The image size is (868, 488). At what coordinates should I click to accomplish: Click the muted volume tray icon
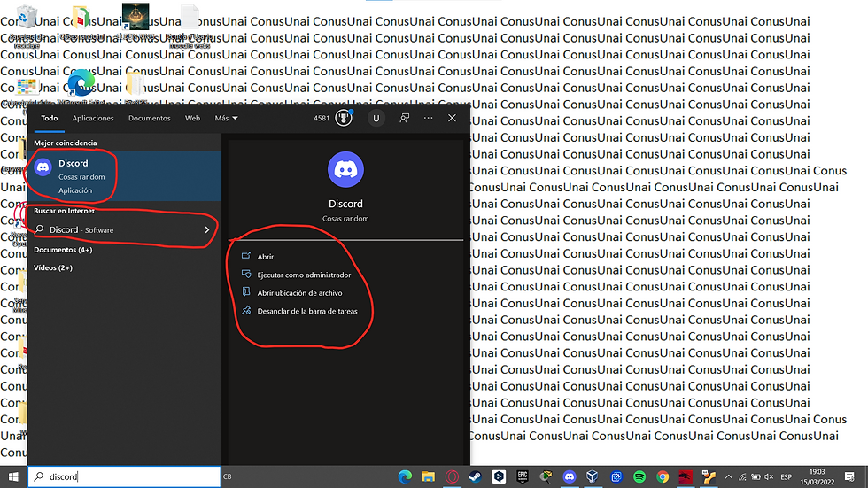click(x=769, y=477)
